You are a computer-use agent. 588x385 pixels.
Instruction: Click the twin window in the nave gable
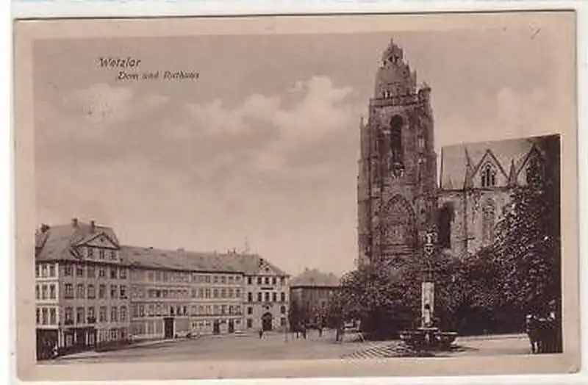tap(488, 176)
